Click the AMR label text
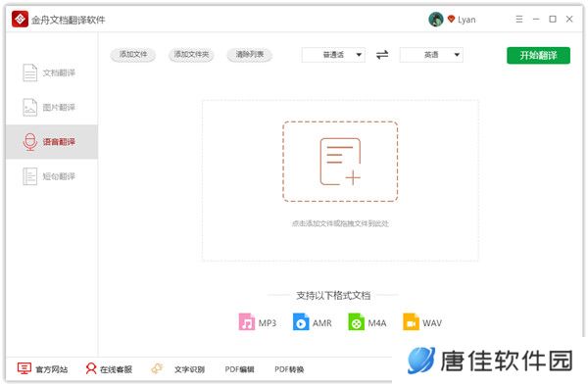Image resolution: width=588 pixels, height=386 pixels. [322, 323]
